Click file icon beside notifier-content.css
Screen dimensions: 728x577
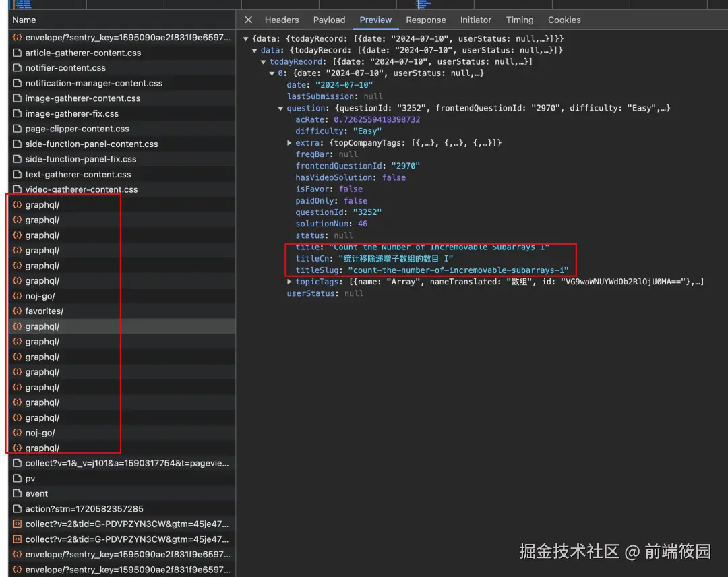coord(17,68)
